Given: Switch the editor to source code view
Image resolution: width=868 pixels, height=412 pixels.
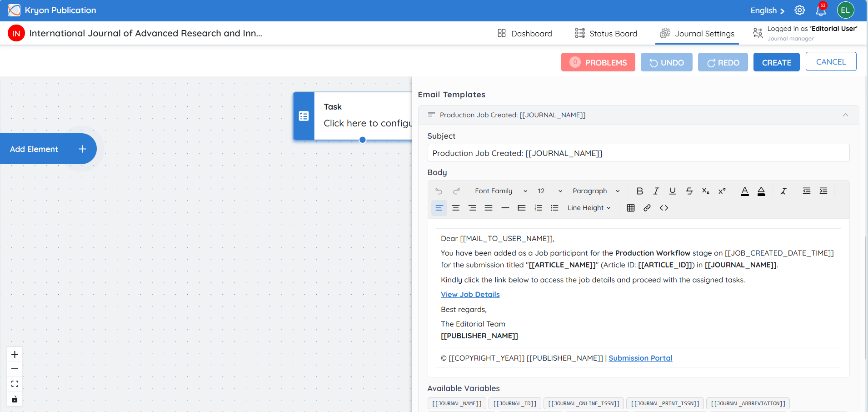Looking at the screenshot, I should (x=664, y=208).
